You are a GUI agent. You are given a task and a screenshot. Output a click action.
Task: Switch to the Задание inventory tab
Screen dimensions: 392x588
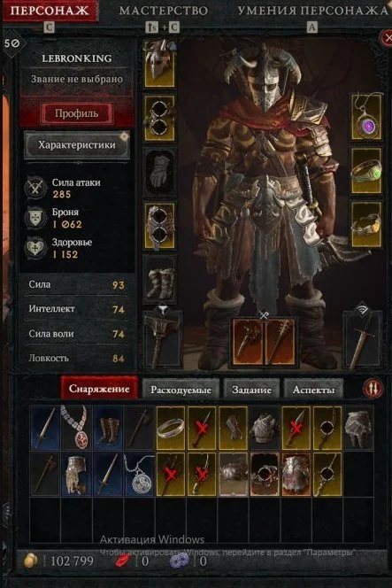click(x=251, y=390)
